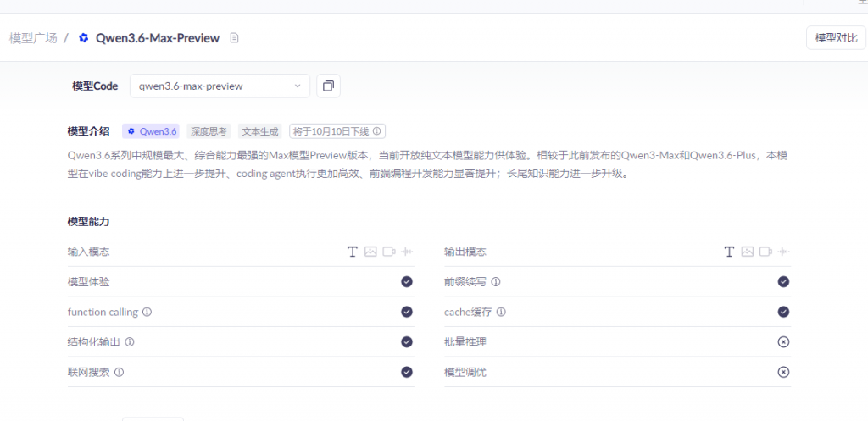Click the Qwen logo icon in the breadcrumb
868x421 pixels.
click(x=84, y=38)
